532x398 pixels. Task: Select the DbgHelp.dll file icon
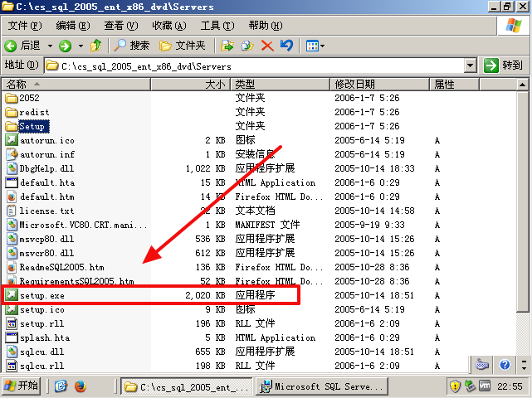pos(11,168)
